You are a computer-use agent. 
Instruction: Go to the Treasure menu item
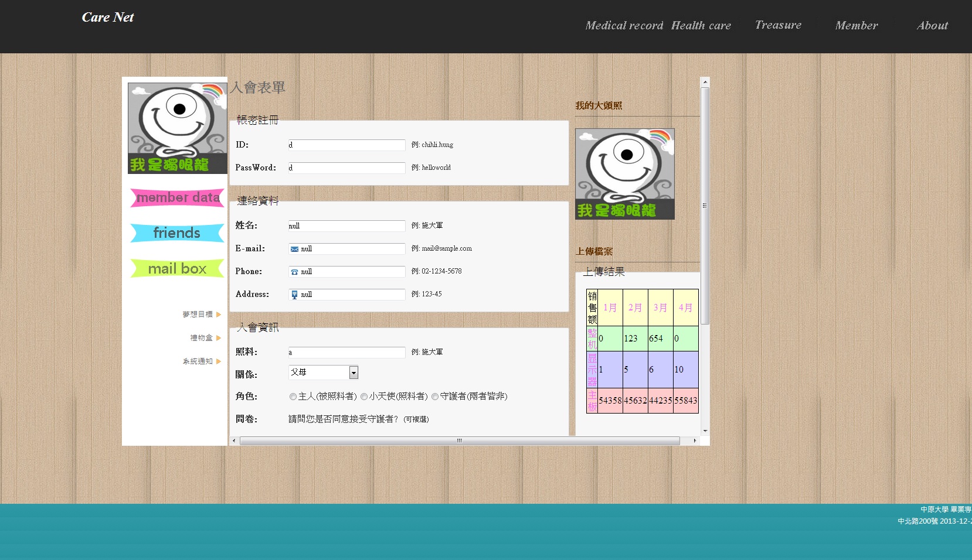(x=778, y=25)
